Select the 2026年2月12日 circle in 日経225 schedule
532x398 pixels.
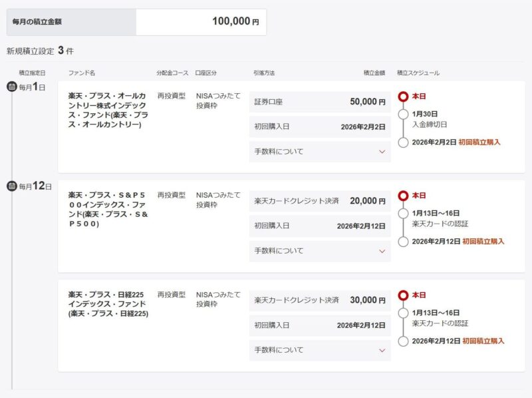point(403,341)
